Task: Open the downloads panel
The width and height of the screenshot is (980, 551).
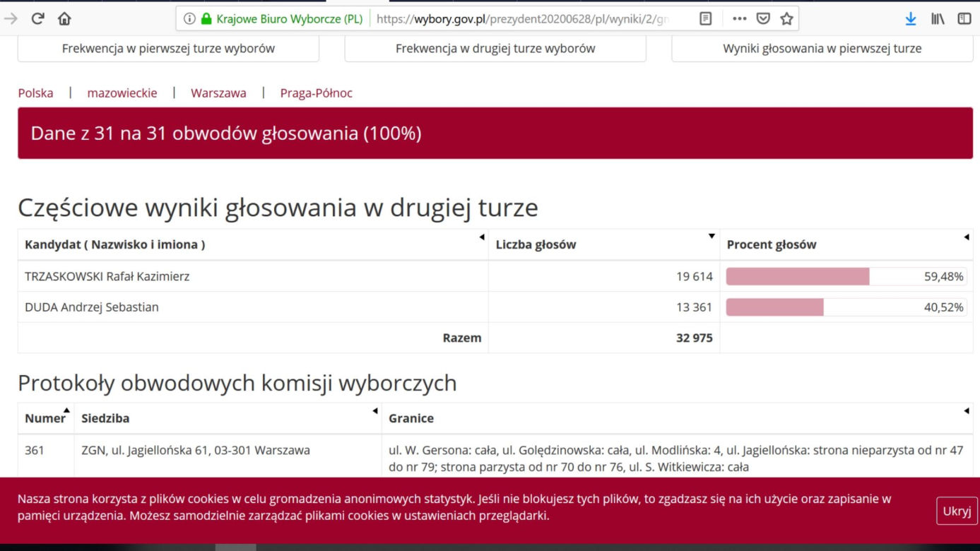Action: pos(911,19)
